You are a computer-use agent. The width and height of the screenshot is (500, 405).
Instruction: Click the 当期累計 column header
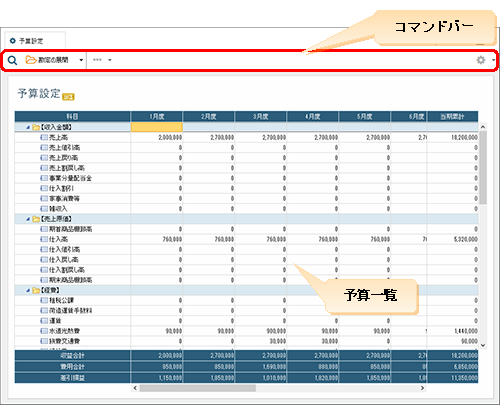[452, 116]
